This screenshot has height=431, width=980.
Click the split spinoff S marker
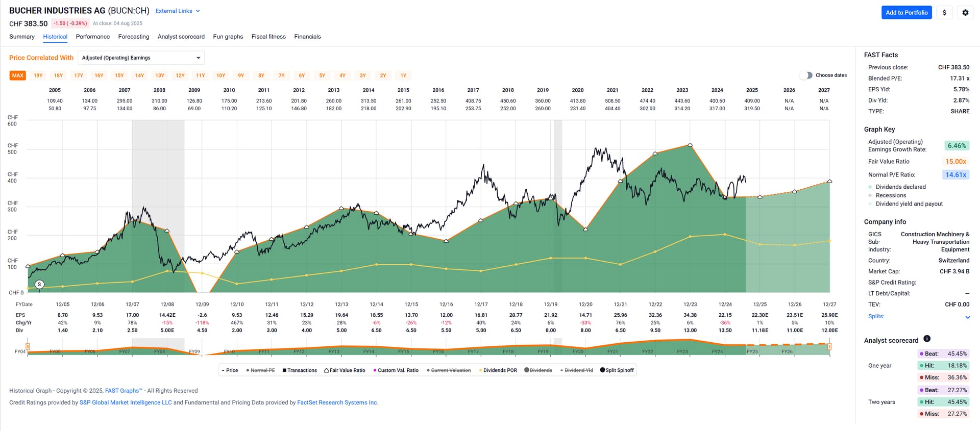pos(39,284)
